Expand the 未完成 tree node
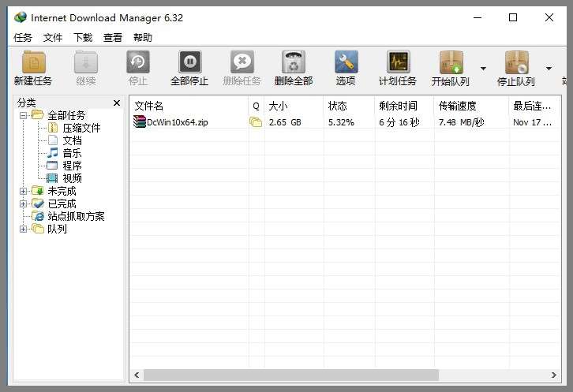This screenshot has height=392, width=573. coord(24,191)
